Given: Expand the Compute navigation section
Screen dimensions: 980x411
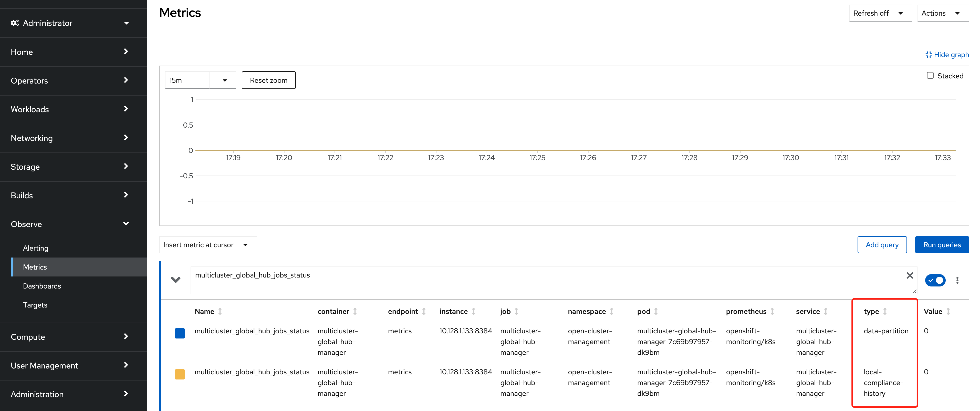Looking at the screenshot, I should (x=74, y=337).
